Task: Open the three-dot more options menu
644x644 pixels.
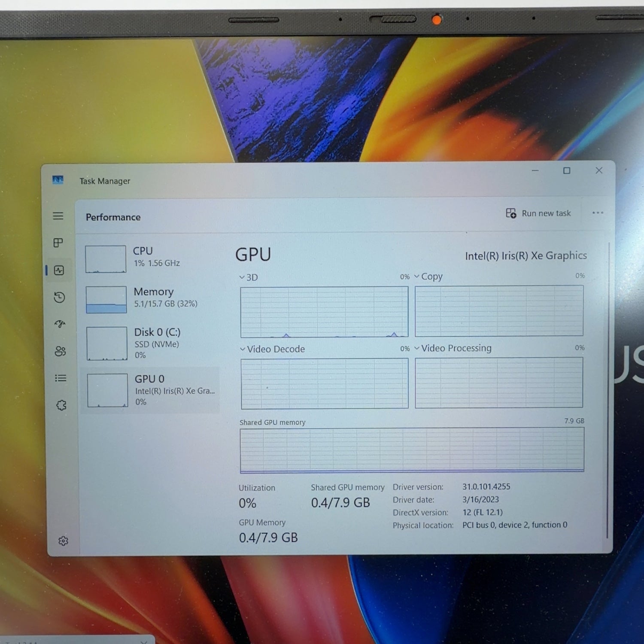Action: [598, 213]
